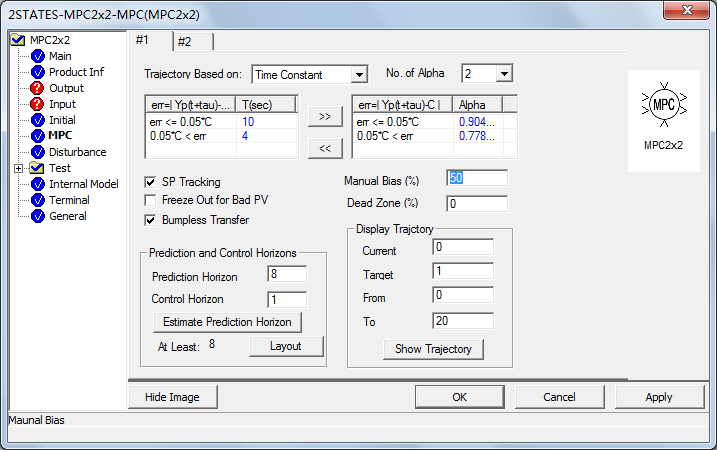Click the Hide Image button
Viewport: 717px width, 450px height.
[172, 396]
